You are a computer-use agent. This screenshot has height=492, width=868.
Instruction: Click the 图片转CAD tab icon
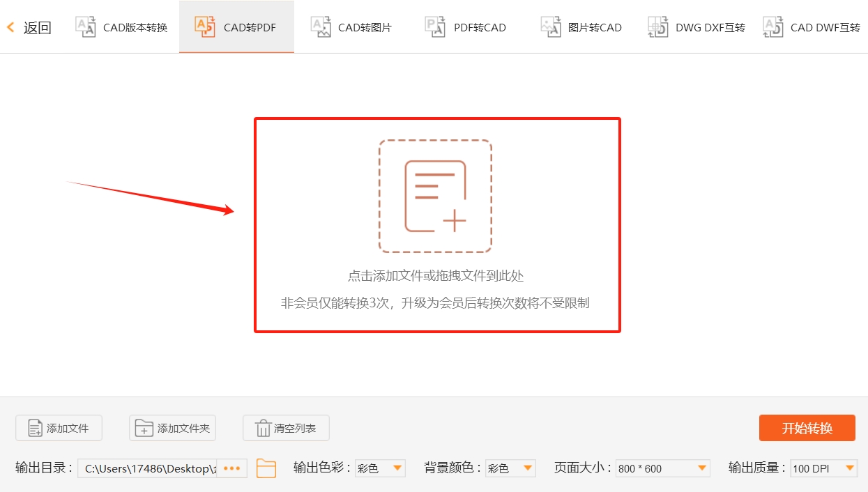pos(551,27)
